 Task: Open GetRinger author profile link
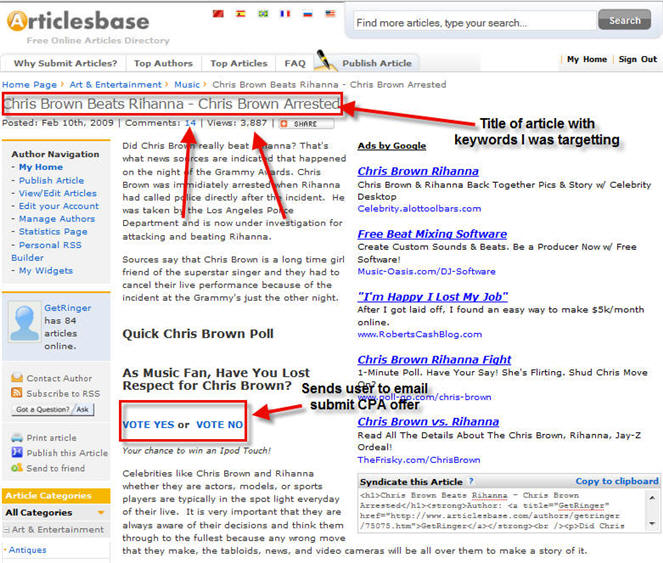(x=68, y=308)
